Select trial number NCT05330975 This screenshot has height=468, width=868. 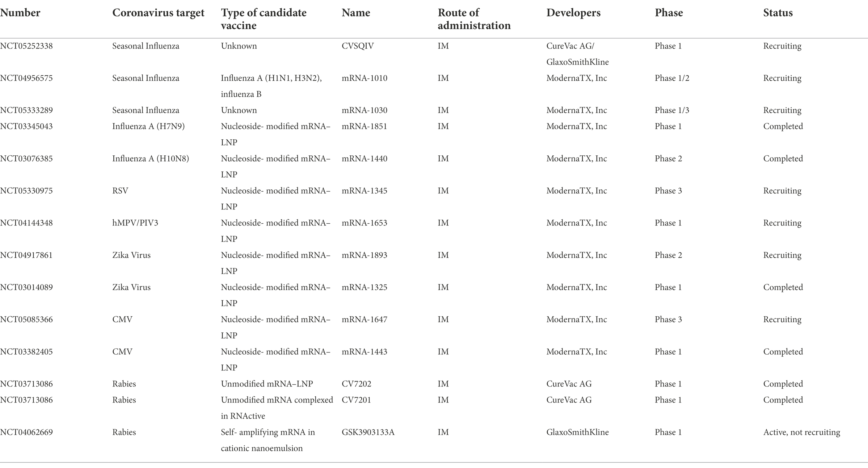[26, 191]
